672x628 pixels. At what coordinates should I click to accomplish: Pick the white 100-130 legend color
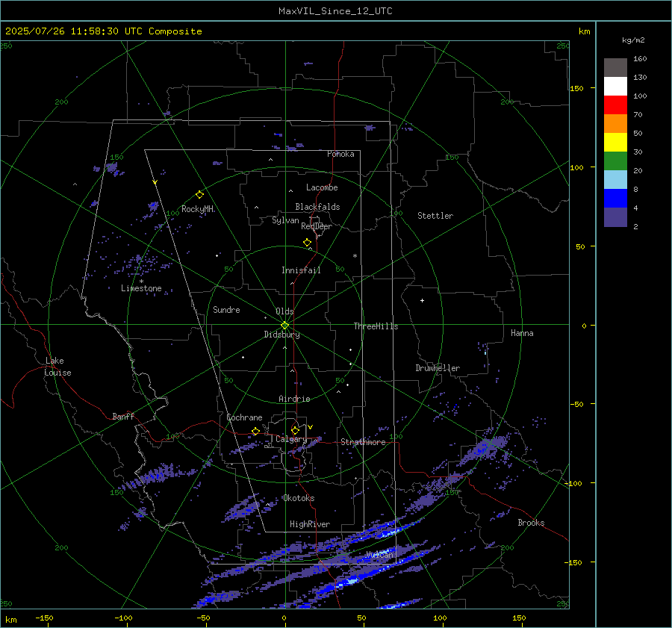point(615,87)
